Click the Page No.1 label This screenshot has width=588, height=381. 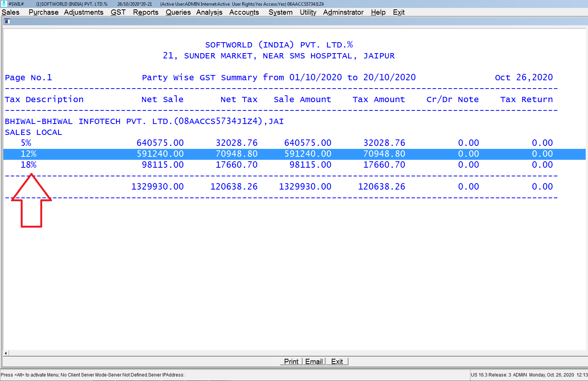[x=28, y=78]
